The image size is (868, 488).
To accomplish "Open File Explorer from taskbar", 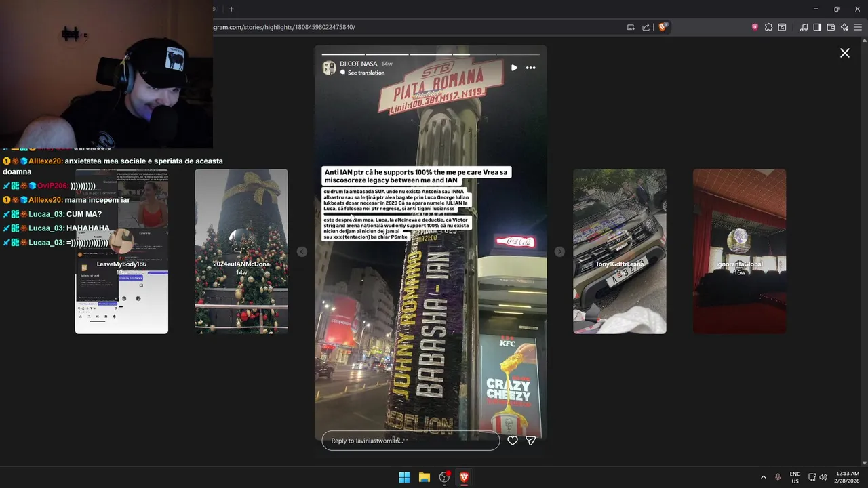I will (424, 477).
